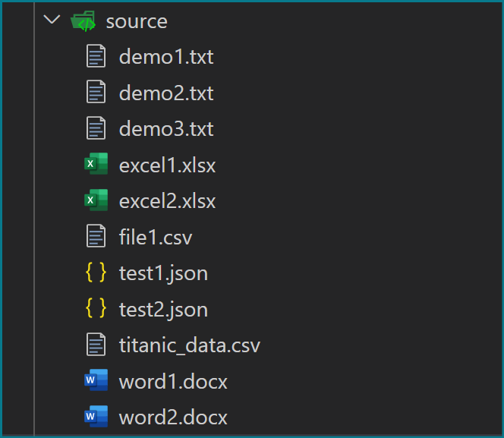Open excel1.xlsx spreadsheet
Viewport: 504px width, 438px height.
tap(167, 165)
